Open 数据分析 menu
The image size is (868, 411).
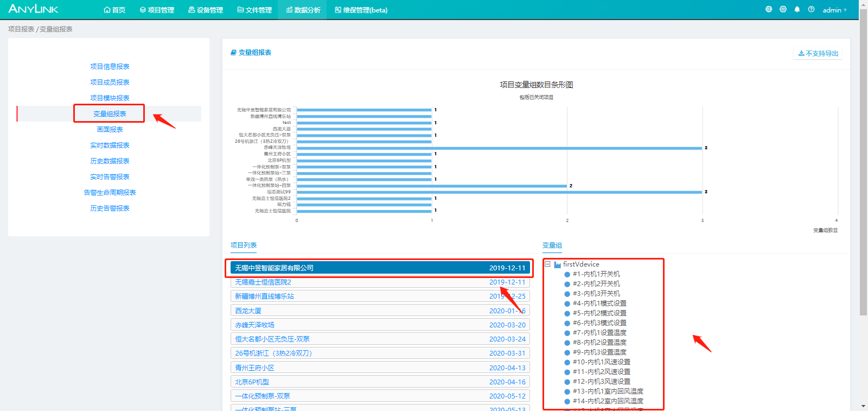303,10
